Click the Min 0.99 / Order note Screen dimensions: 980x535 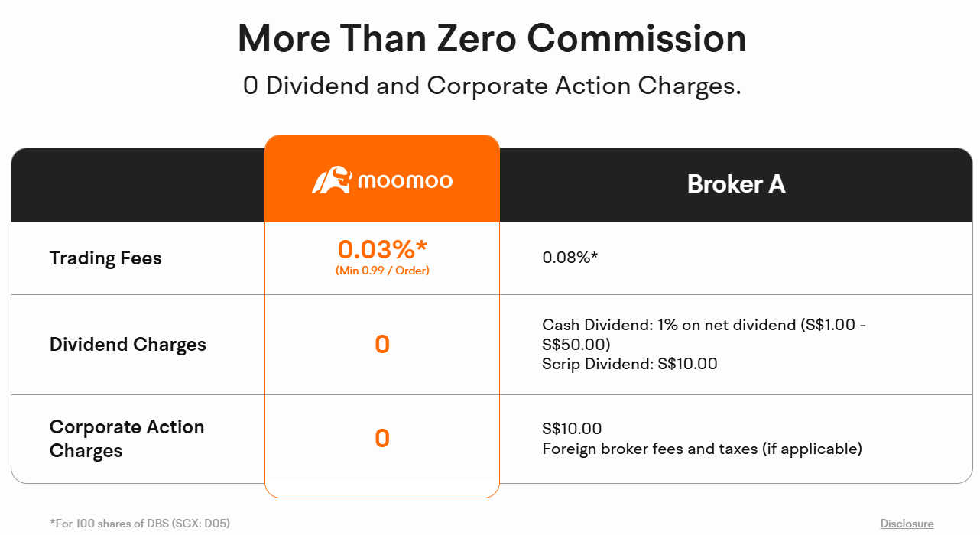382,271
